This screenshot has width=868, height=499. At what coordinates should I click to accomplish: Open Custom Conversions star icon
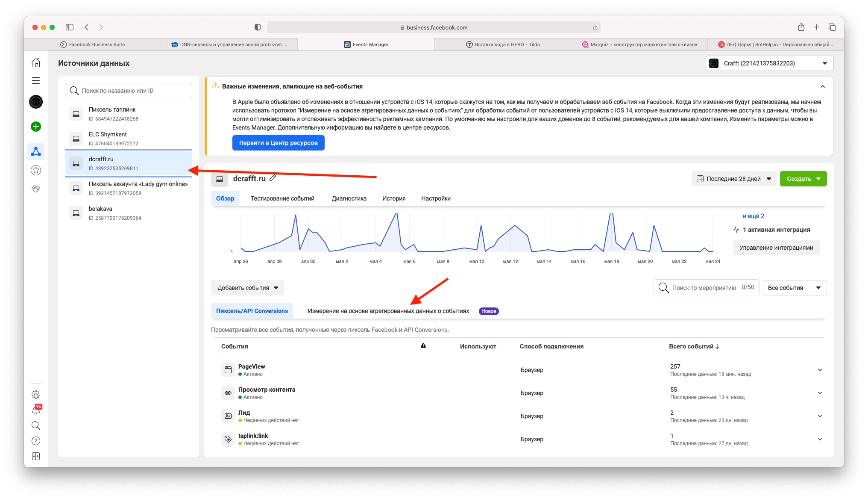(36, 170)
